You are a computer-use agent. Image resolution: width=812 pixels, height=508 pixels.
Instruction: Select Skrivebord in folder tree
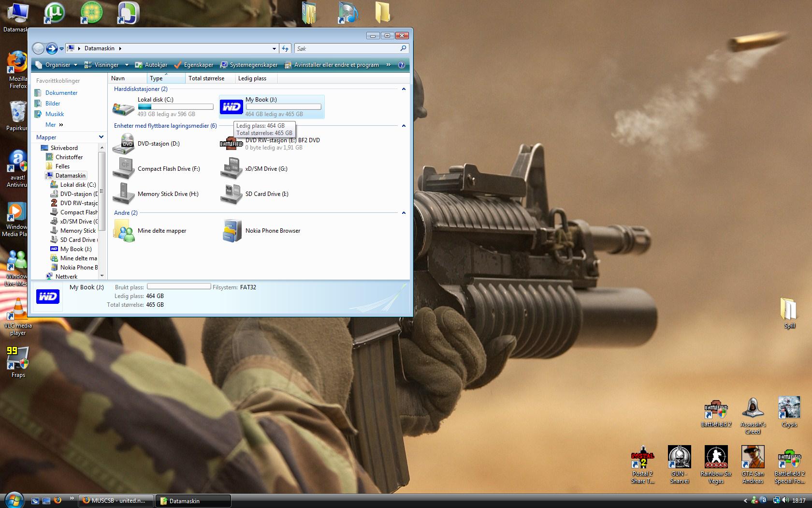coord(64,148)
